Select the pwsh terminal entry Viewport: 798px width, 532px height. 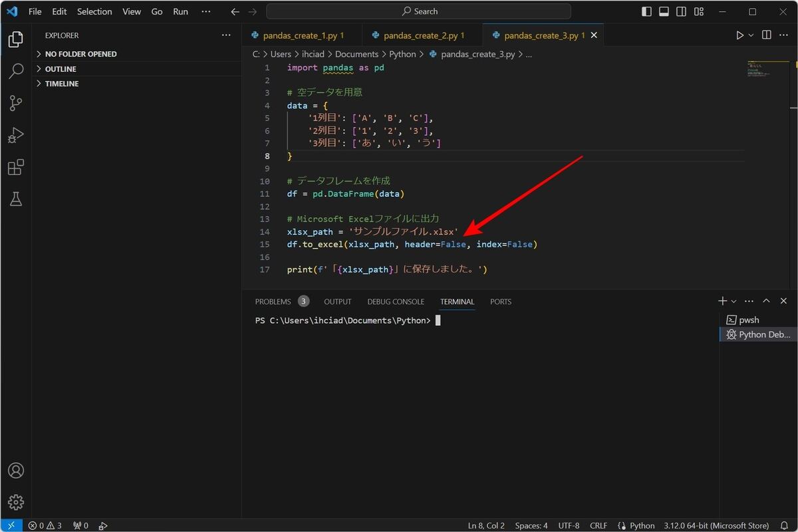tap(757, 320)
